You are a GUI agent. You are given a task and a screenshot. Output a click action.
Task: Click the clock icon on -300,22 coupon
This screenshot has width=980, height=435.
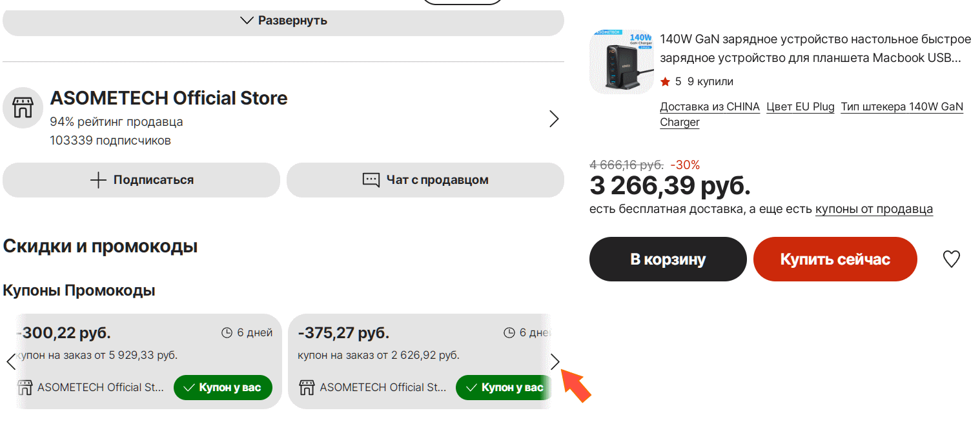[227, 333]
